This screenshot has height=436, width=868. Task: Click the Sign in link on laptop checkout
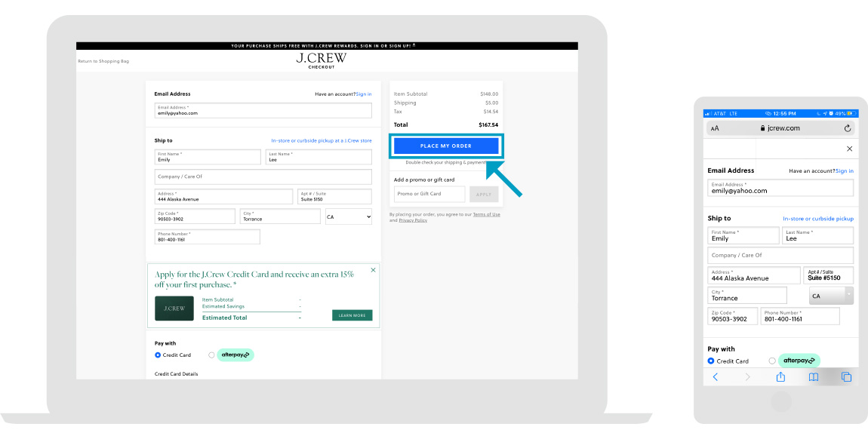pos(364,94)
